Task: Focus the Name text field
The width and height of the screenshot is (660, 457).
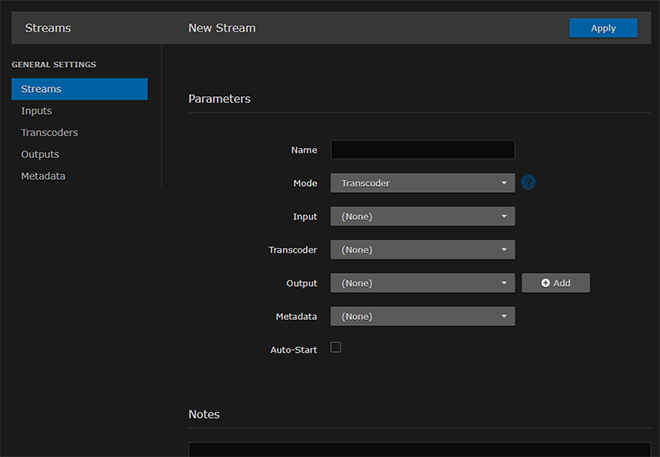Action: click(422, 150)
